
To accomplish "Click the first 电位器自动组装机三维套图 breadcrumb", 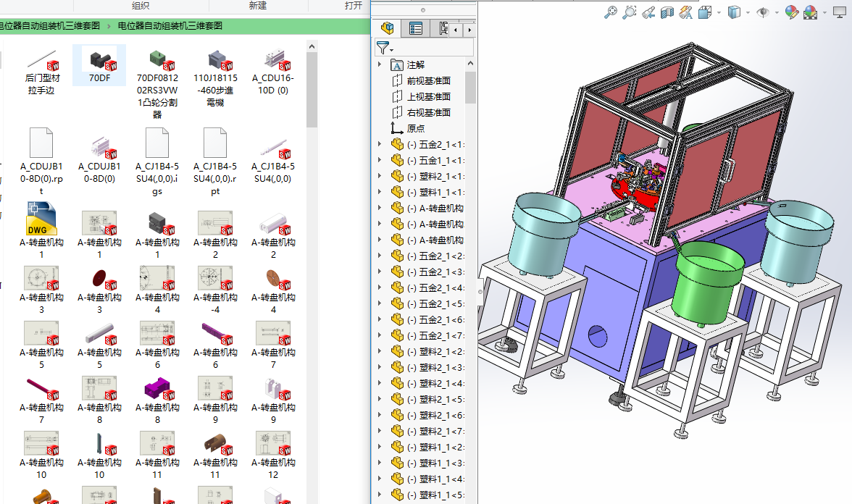I will click(50, 25).
